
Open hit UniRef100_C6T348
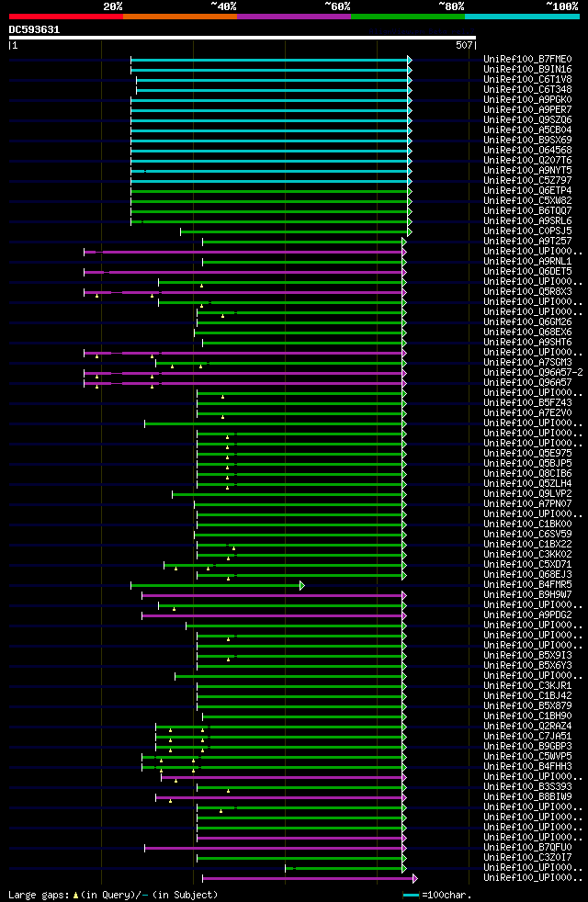[527, 90]
